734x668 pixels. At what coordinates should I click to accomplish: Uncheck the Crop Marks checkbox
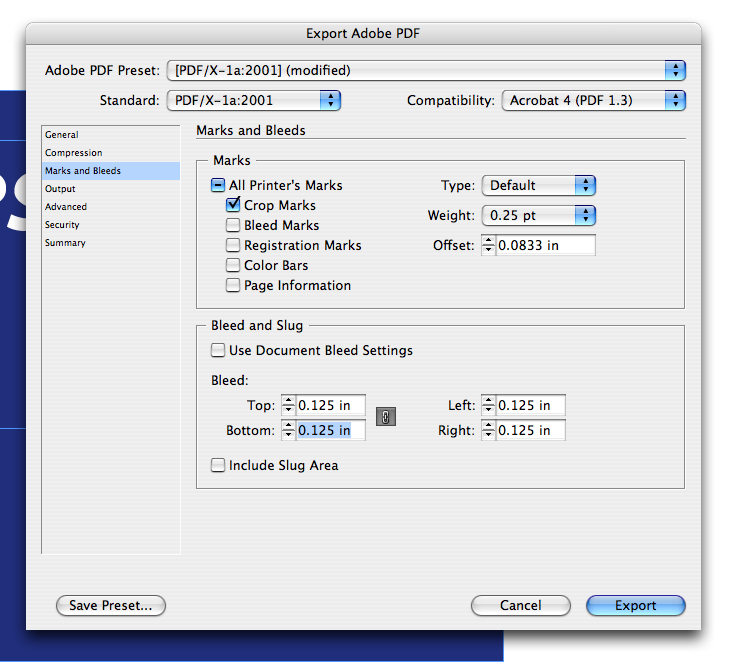pyautogui.click(x=233, y=205)
